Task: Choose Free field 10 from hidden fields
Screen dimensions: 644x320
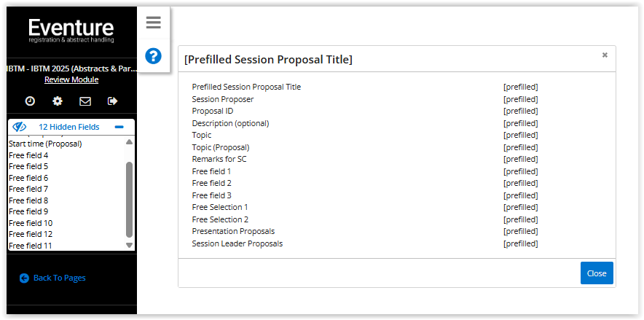Action: 31,223
